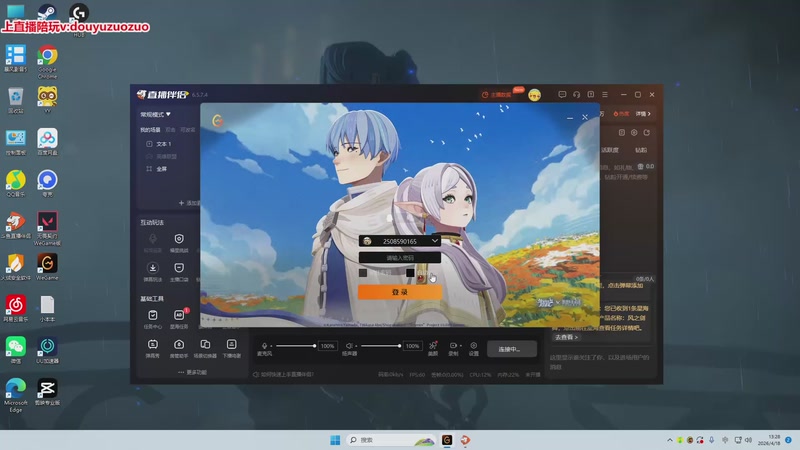Click the 直播伴侣 icon in taskbar
Viewport: 800px width, 450px height.
click(465, 440)
